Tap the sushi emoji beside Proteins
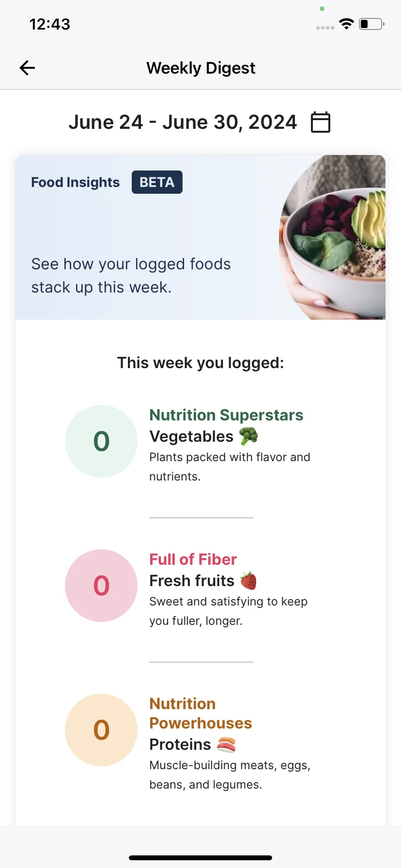This screenshot has height=868, width=401. 226,744
